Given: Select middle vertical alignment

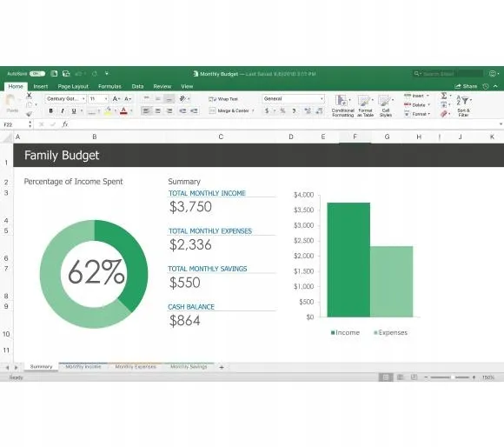Looking at the screenshot, I should click(x=158, y=98).
